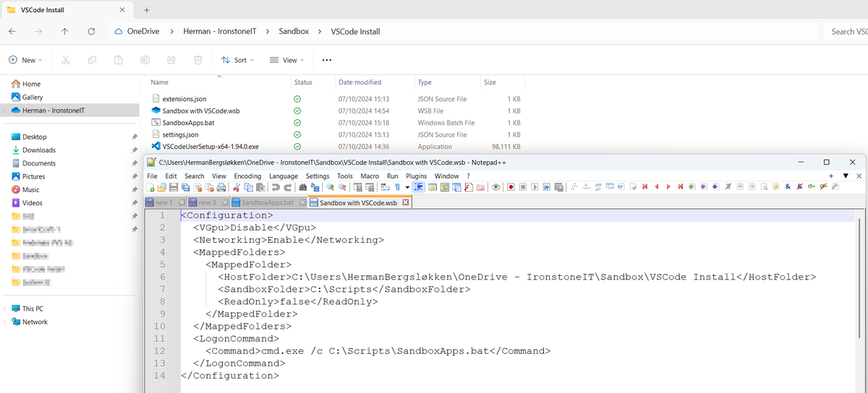868x393 pixels.
Task: Expand the This PC node
Action: coord(4,308)
